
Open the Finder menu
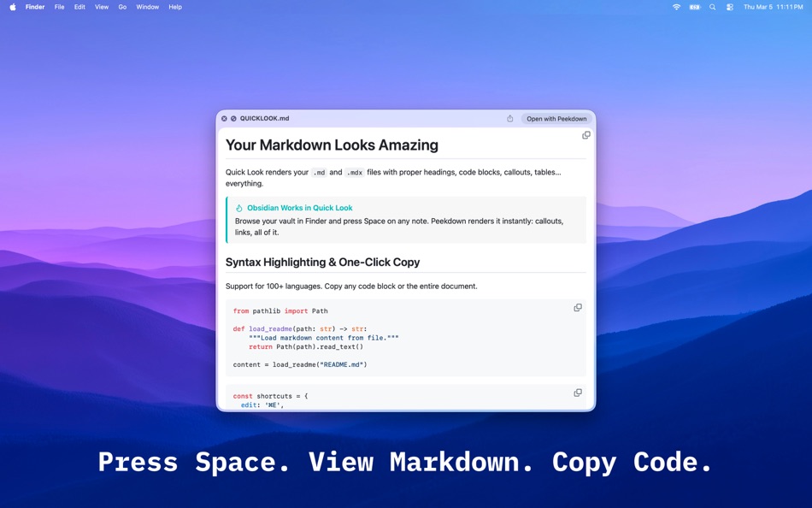coord(35,7)
